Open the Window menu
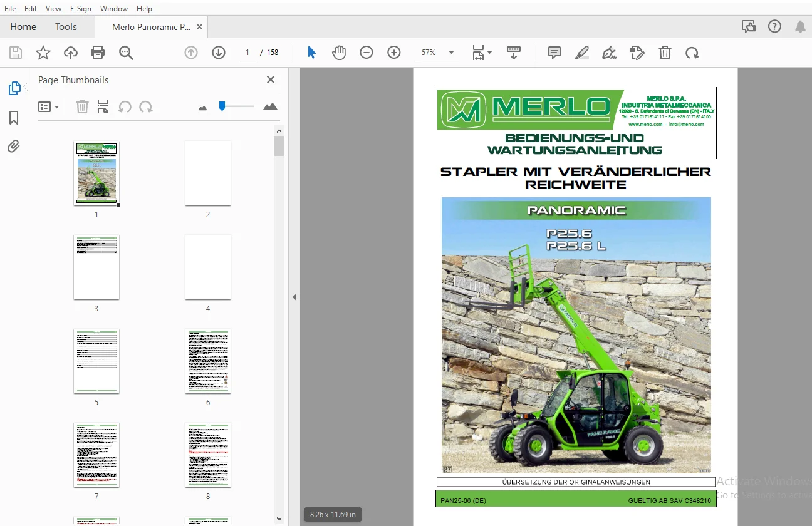The height and width of the screenshot is (526, 812). coord(114,9)
